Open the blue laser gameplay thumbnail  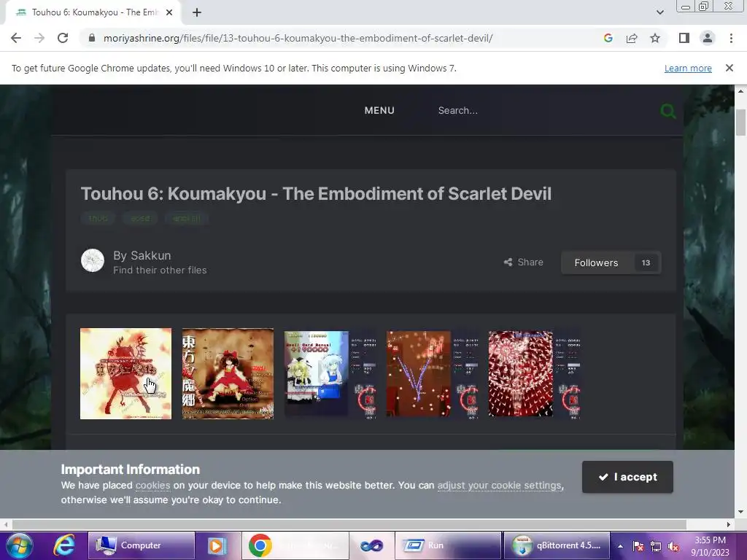(x=432, y=374)
